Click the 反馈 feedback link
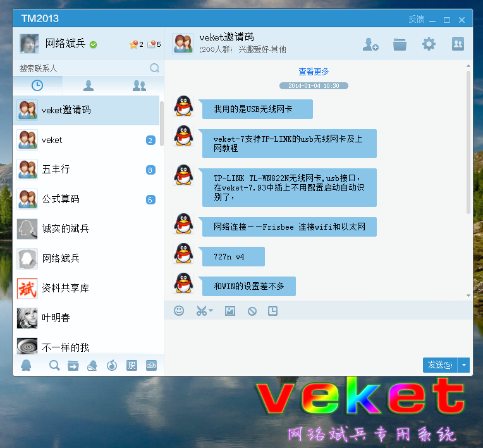The image size is (483, 448). [416, 19]
